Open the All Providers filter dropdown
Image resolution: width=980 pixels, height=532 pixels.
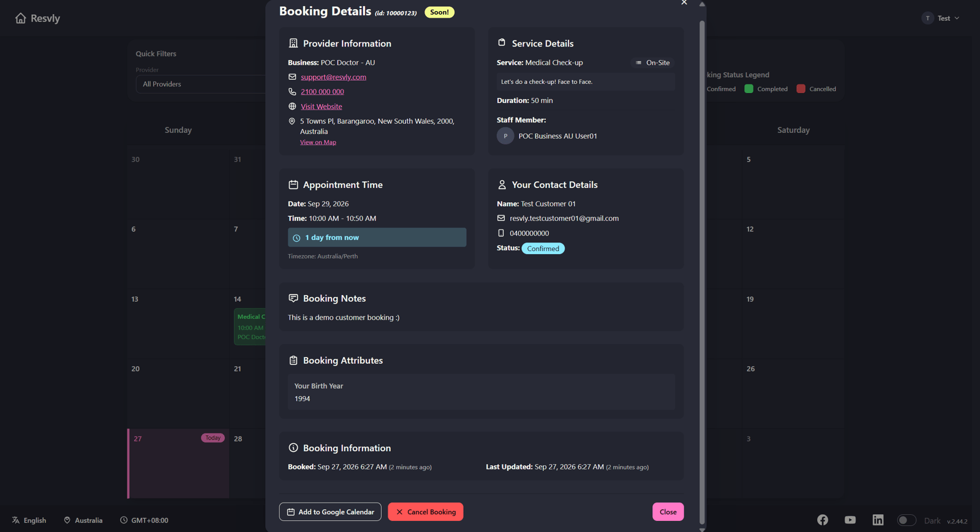pyautogui.click(x=200, y=84)
